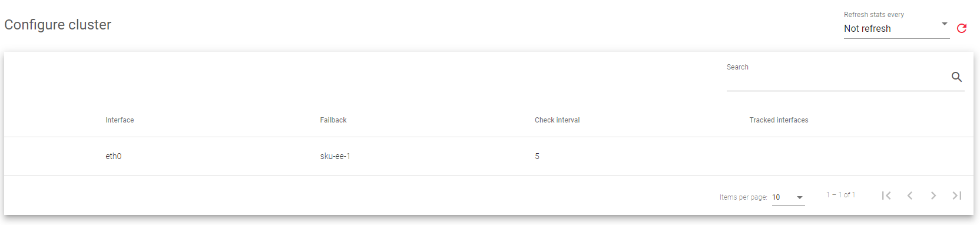Click the Configure cluster heading
This screenshot has width=980, height=225.
(x=58, y=25)
